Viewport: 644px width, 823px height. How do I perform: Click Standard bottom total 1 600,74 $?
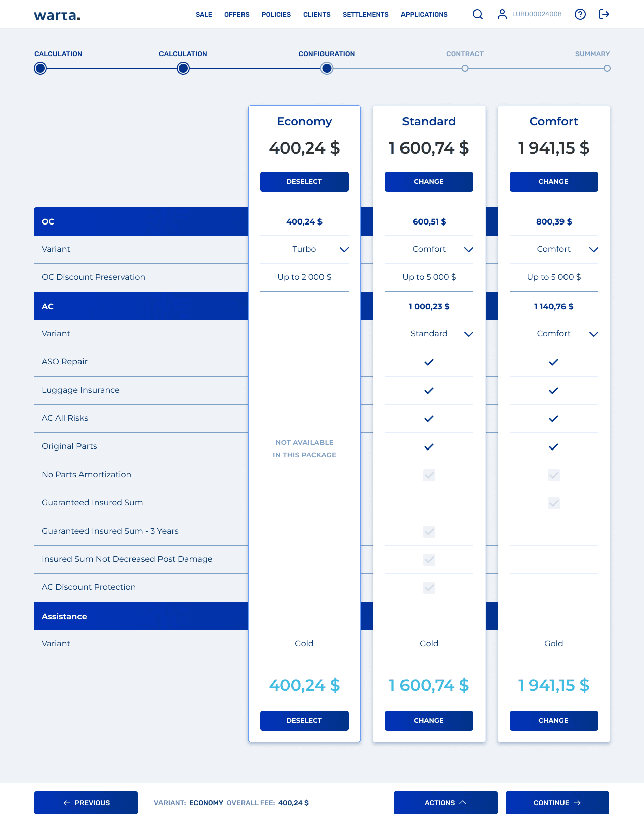point(429,685)
